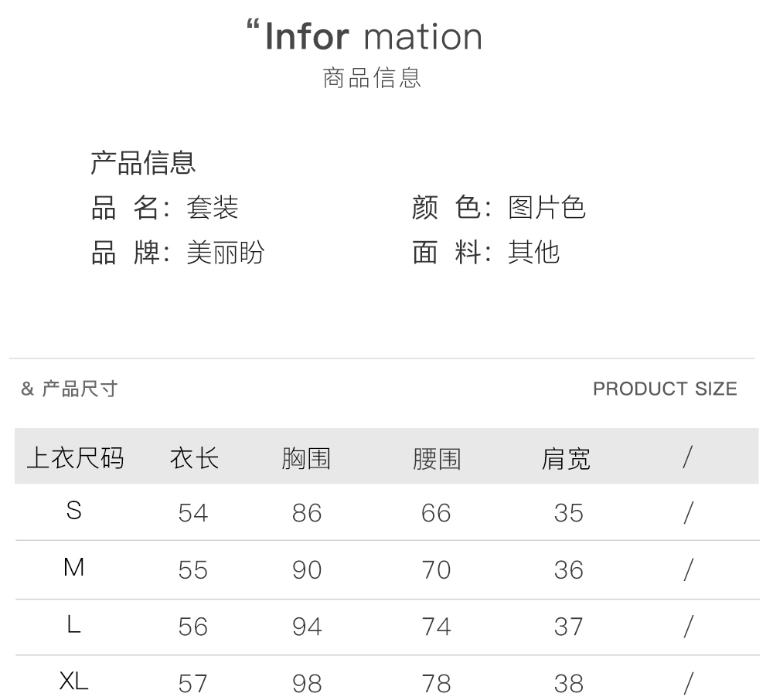773x700 pixels.
Task: Click the 产品尺寸 section label
Action: pyautogui.click(x=79, y=389)
